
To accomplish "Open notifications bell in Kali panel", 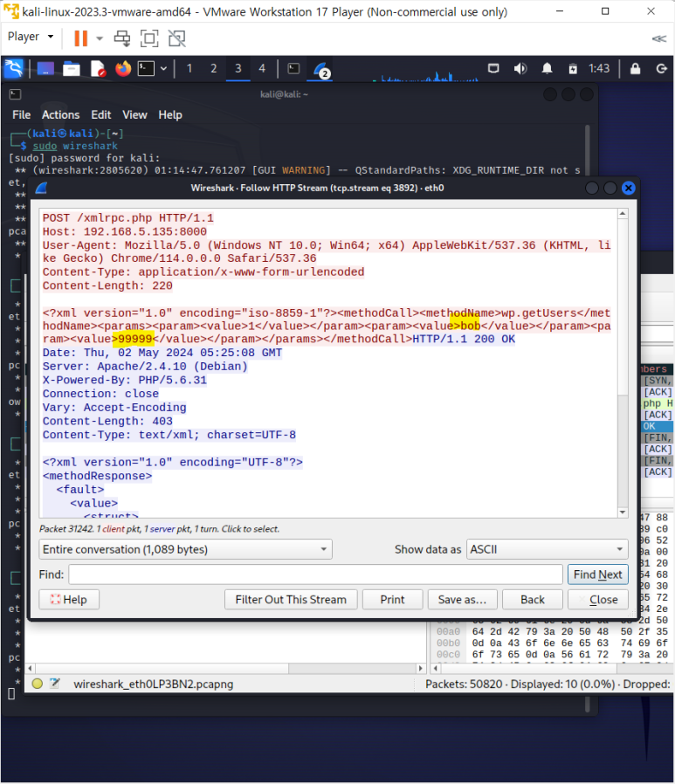I will pos(547,68).
